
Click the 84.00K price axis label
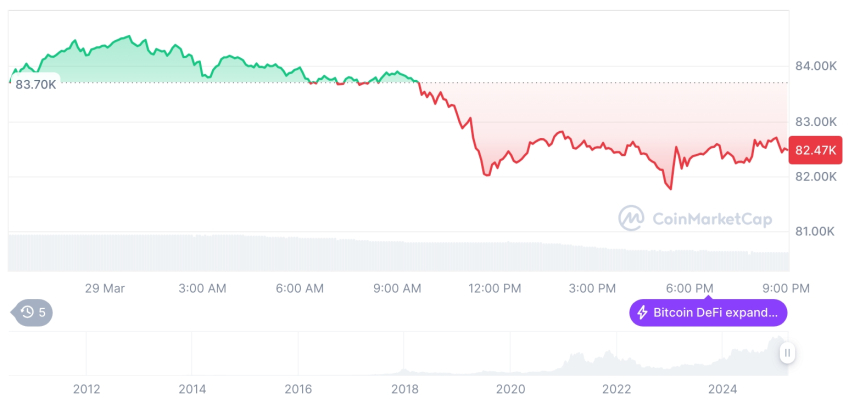click(x=815, y=66)
